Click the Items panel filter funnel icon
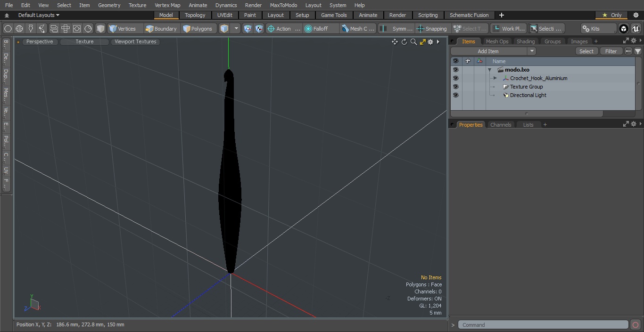The image size is (644, 332). click(x=638, y=51)
